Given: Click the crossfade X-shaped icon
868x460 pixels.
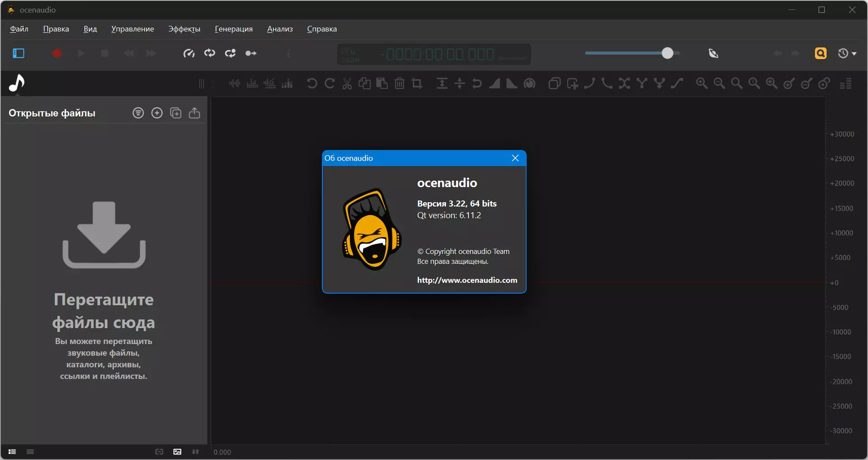Looking at the screenshot, I should click(x=625, y=83).
